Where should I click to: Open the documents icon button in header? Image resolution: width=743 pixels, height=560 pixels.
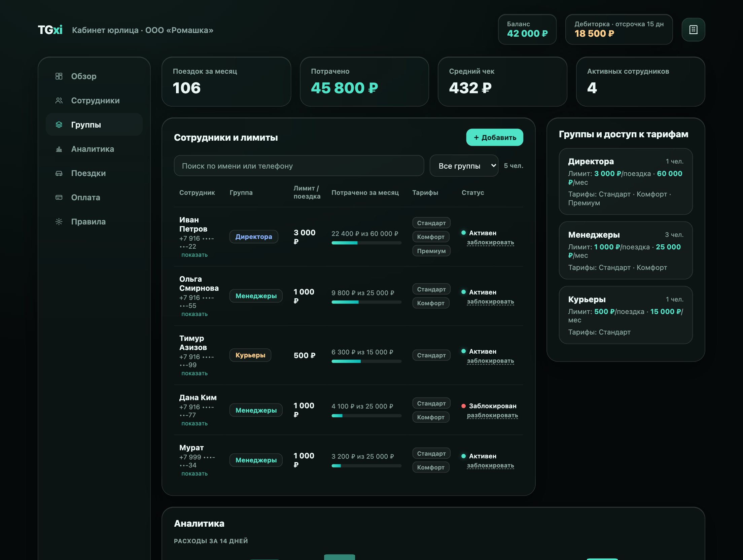click(x=693, y=30)
